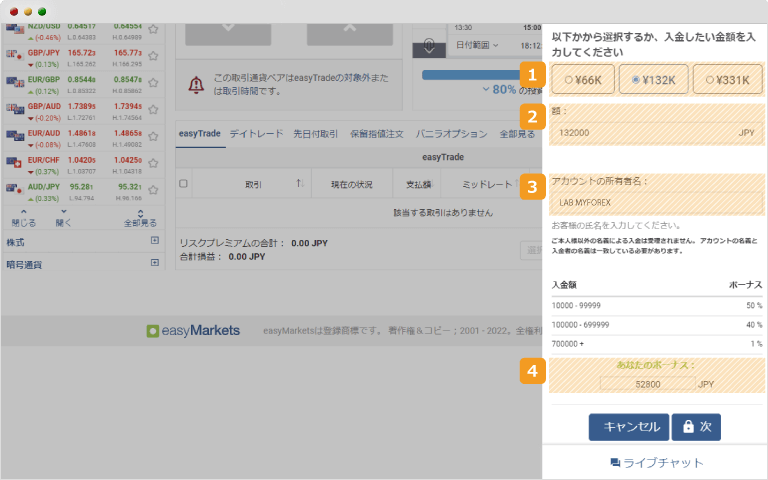Click the EUR/GBP flag icon
The image size is (768, 480).
click(15, 82)
